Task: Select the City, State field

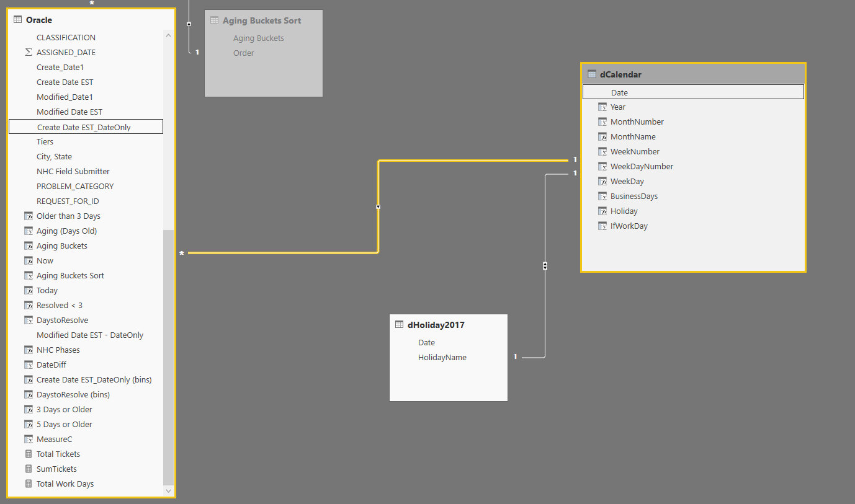Action: (x=54, y=157)
